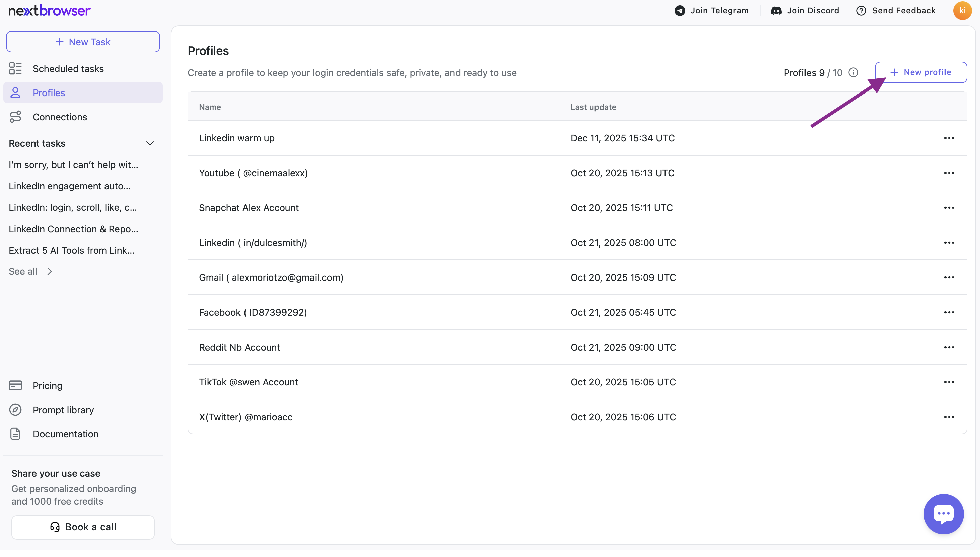Open options for Reddit Nb Account
Image resolution: width=980 pixels, height=557 pixels.
(949, 347)
